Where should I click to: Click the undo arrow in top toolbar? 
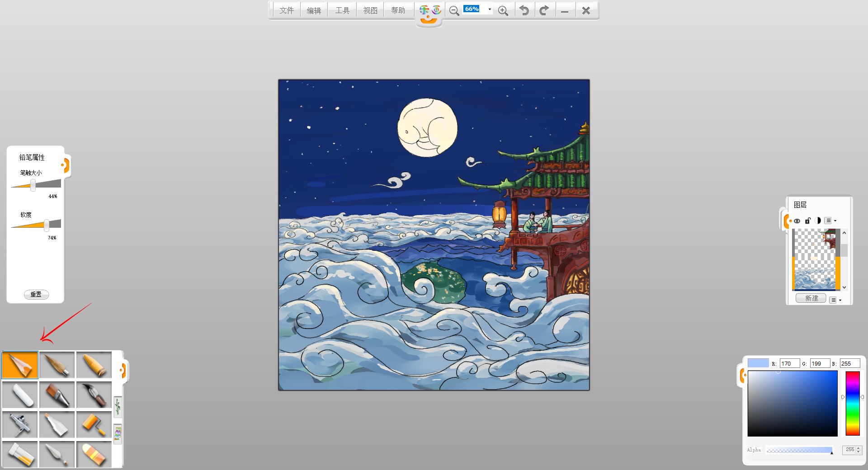(524, 10)
